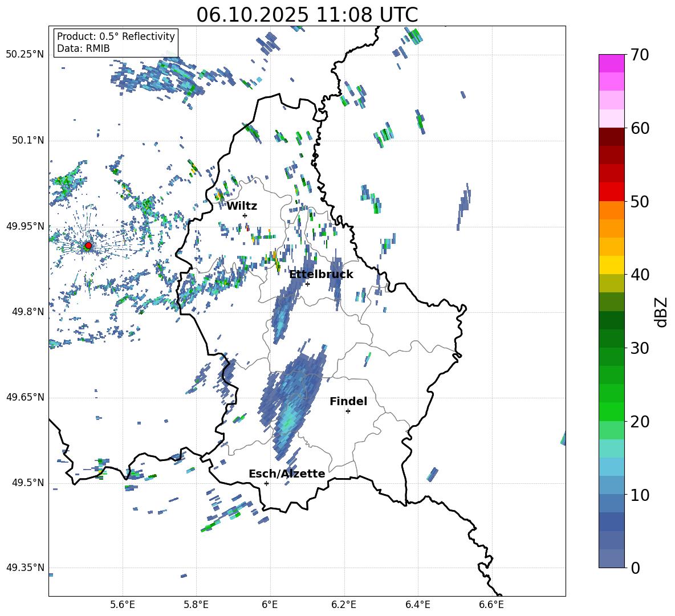Click the colorbar 40 tick label
Viewport: 675px width, 616px height.
click(x=640, y=275)
